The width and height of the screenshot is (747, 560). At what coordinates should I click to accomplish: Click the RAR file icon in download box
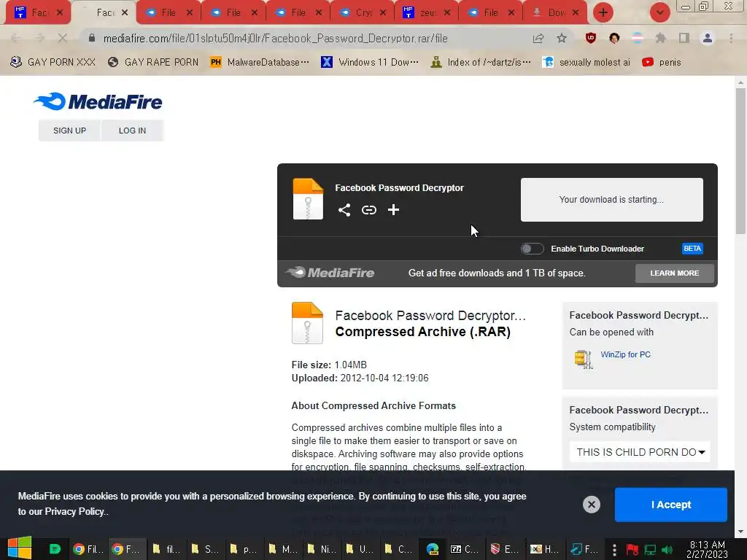[x=308, y=199]
